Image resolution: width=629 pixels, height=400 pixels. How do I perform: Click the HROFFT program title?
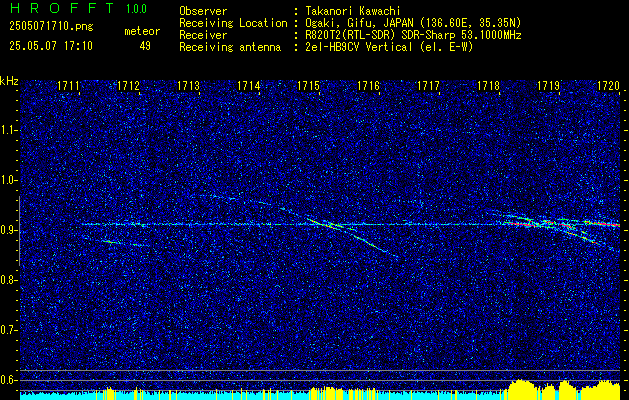pos(61,8)
